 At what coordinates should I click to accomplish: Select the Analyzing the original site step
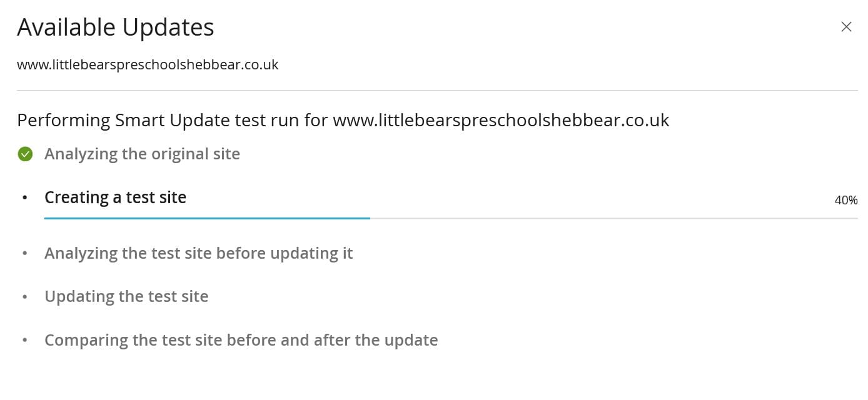(x=142, y=154)
